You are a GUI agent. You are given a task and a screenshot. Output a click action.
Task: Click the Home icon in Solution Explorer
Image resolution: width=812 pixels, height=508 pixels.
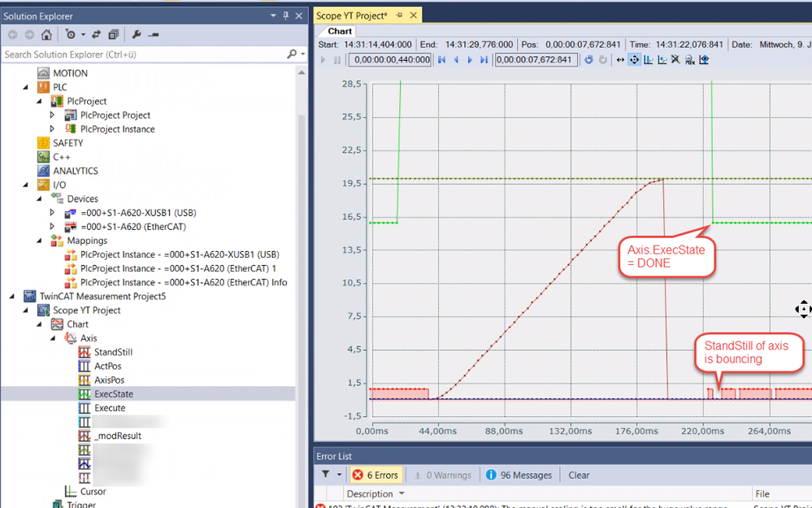[x=46, y=35]
